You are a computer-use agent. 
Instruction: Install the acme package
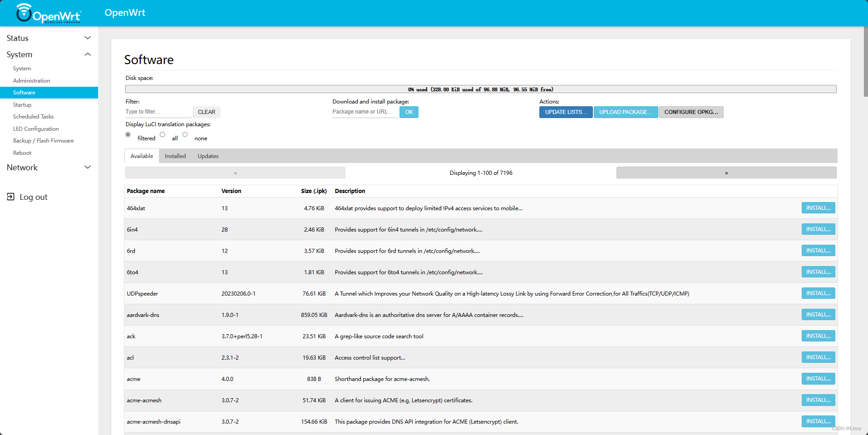point(818,379)
